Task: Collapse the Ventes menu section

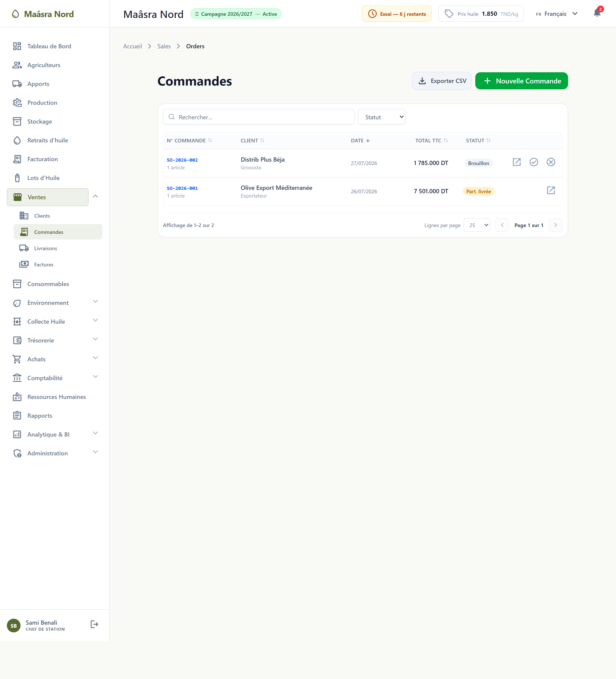Action: (x=95, y=196)
